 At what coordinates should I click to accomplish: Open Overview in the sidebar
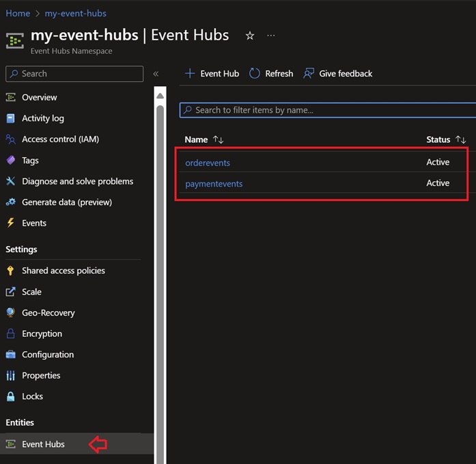(x=39, y=98)
